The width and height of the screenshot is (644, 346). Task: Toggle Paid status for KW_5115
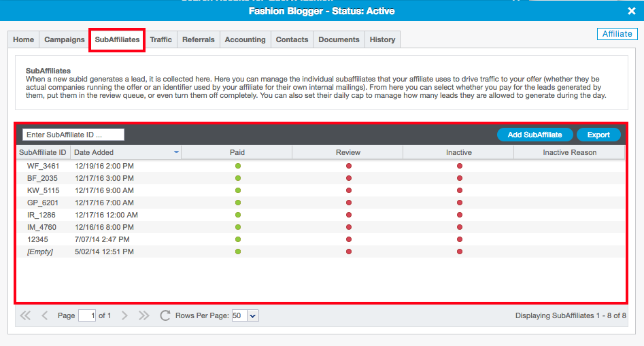[238, 190]
